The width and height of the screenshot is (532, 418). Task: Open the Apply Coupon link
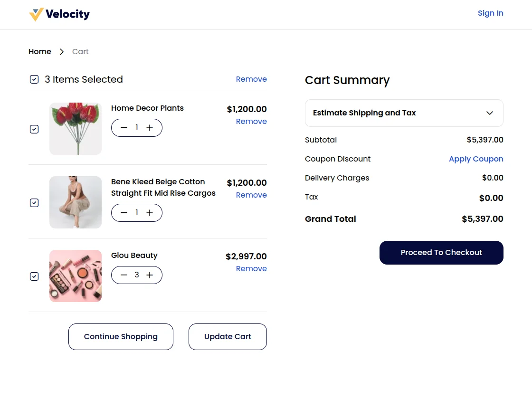point(476,159)
